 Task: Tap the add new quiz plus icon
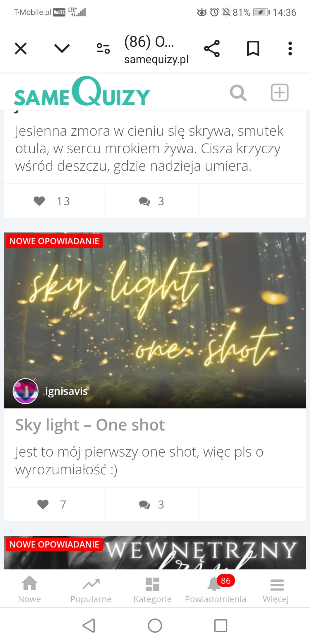tap(280, 92)
